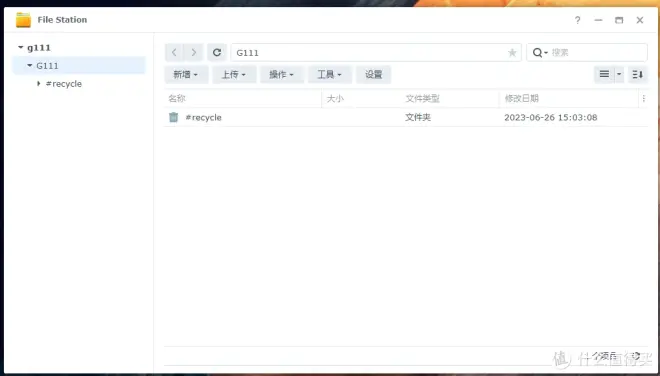Close the File Station window
The image size is (660, 376).
tap(640, 20)
